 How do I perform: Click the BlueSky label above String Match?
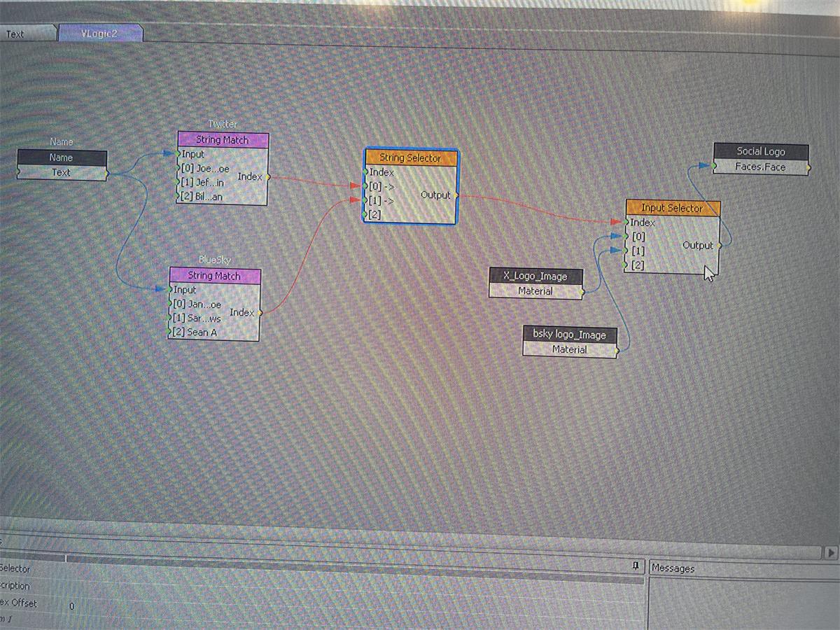point(214,260)
